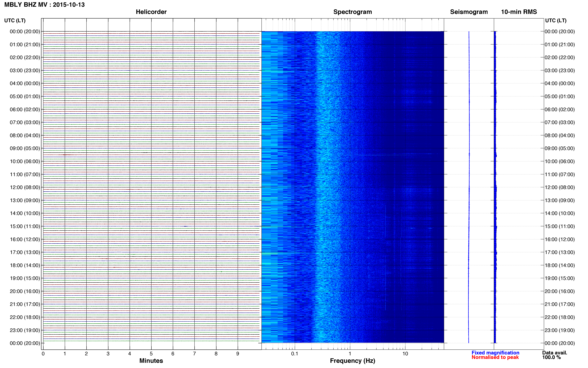Image resolution: width=588 pixels, height=368 pixels.
Task: Click the "4" tick on the Minutes axis
Action: [130, 354]
